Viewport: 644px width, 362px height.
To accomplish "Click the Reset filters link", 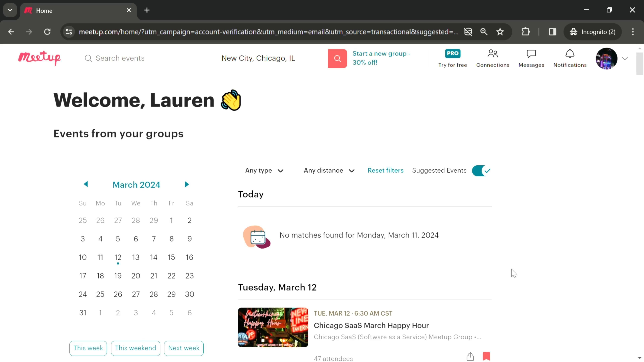I will click(x=385, y=170).
